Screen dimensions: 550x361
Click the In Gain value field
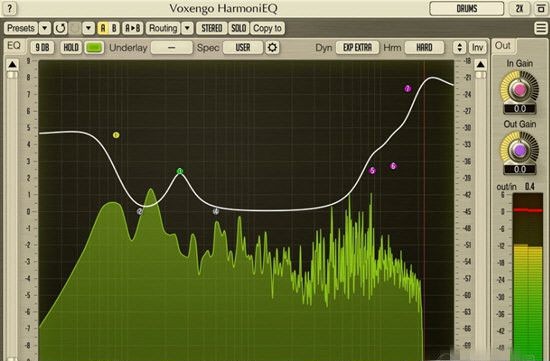tap(519, 109)
